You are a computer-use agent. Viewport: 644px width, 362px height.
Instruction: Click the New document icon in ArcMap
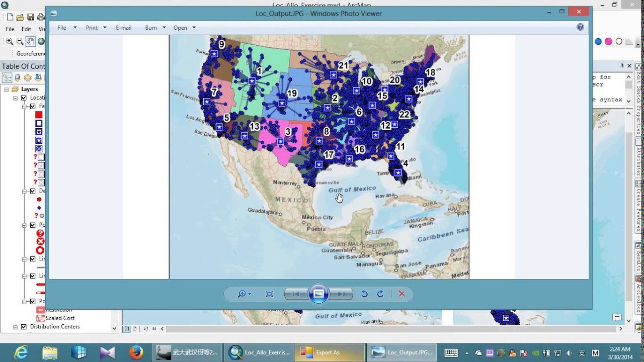pos(10,18)
